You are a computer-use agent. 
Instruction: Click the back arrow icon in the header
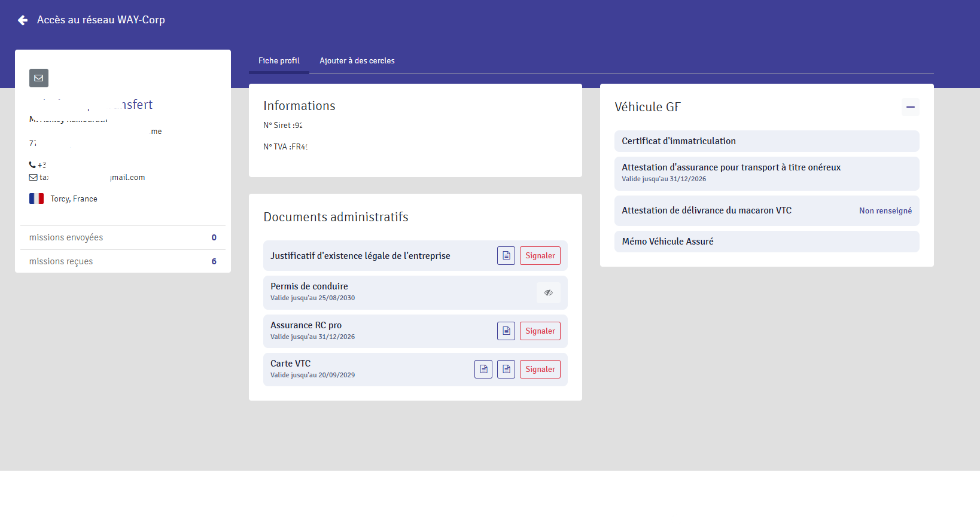click(x=23, y=20)
